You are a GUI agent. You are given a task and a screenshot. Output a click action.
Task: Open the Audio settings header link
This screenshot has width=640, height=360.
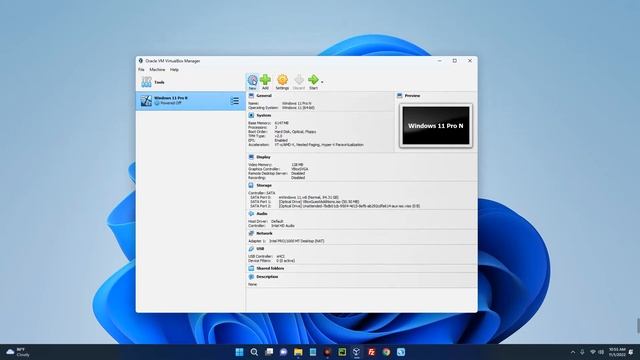pos(262,213)
